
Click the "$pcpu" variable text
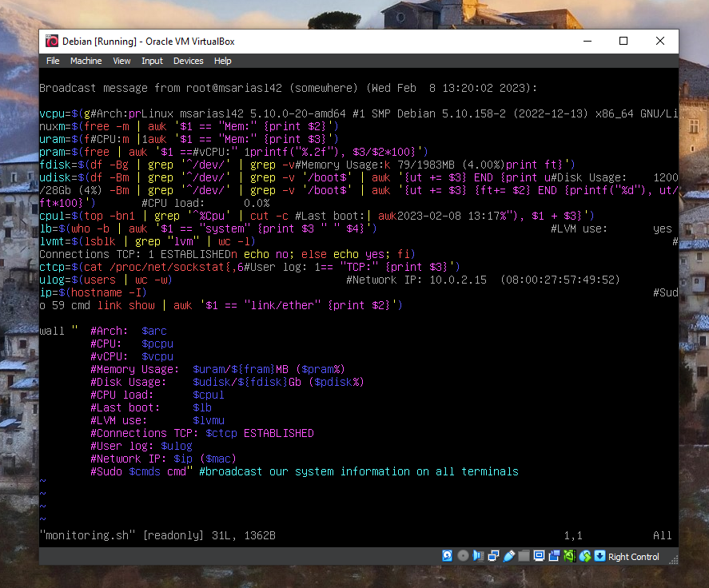tap(157, 344)
